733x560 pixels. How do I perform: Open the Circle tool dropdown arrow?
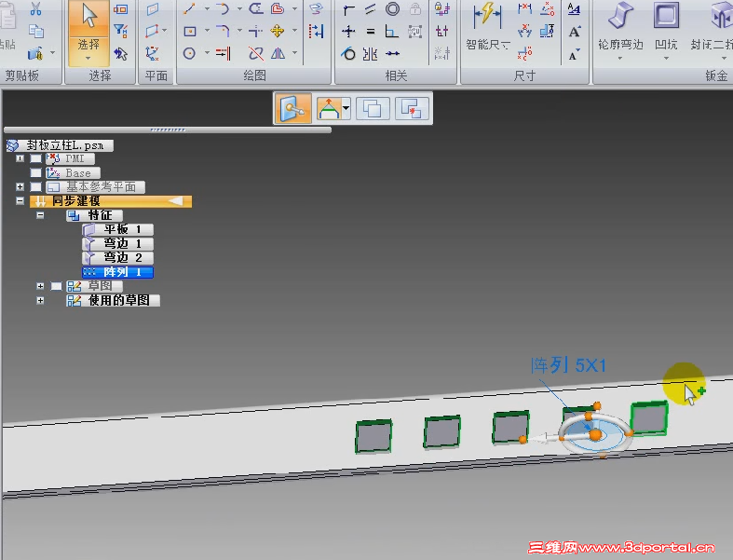pyautogui.click(x=206, y=53)
